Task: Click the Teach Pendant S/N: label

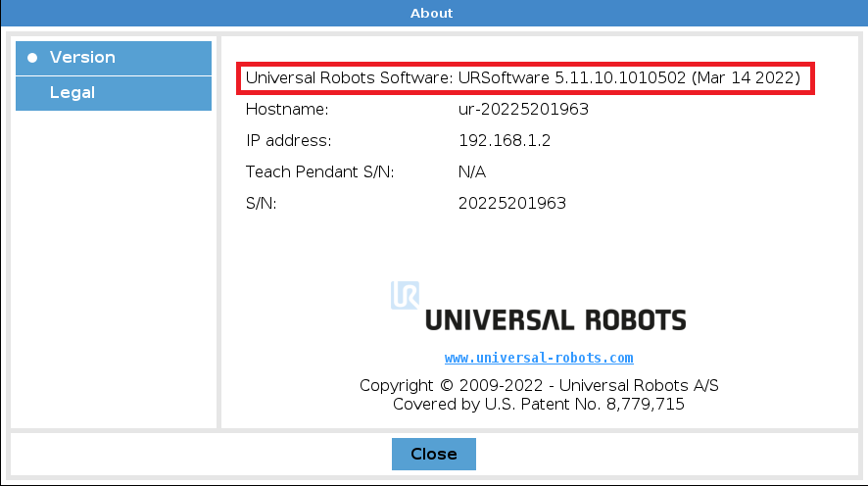Action: tap(320, 172)
